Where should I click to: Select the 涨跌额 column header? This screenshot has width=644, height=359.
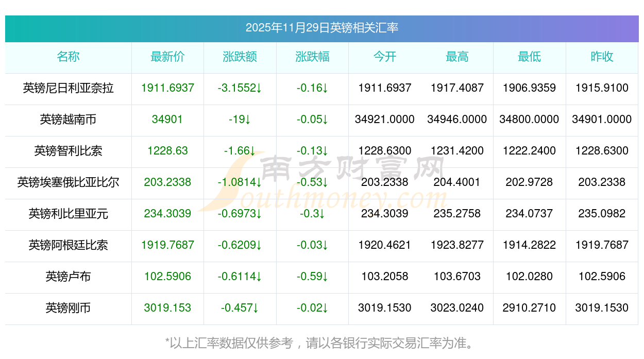click(240, 57)
